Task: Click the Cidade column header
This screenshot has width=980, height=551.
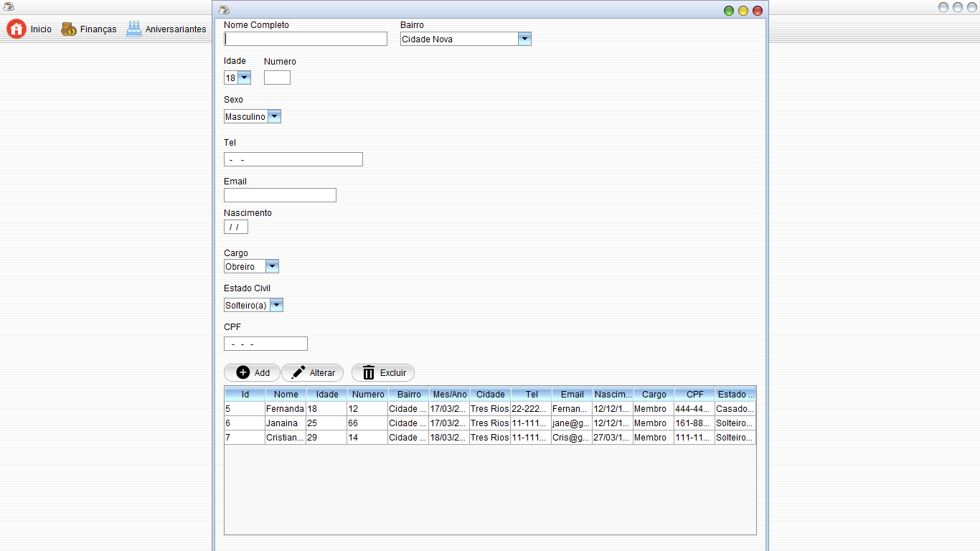Action: [x=491, y=394]
